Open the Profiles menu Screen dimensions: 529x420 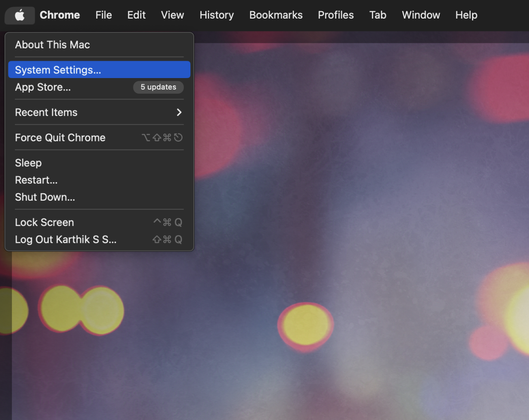tap(336, 15)
